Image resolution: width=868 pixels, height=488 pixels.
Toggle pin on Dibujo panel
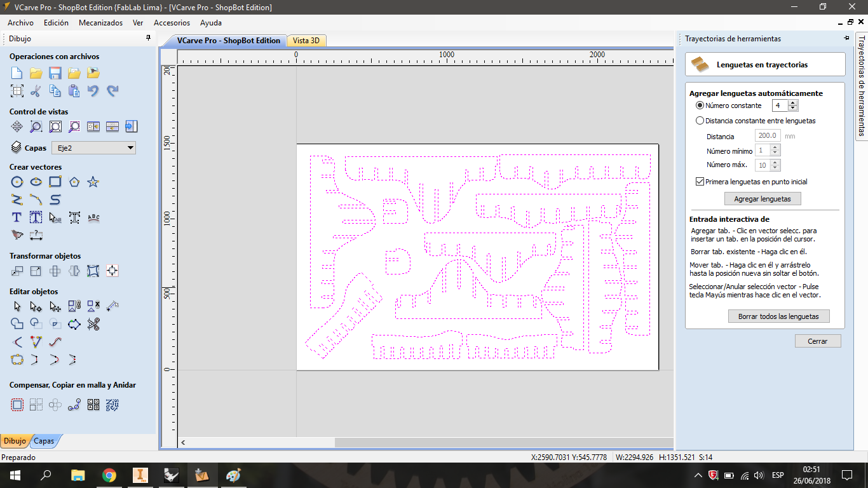point(149,39)
